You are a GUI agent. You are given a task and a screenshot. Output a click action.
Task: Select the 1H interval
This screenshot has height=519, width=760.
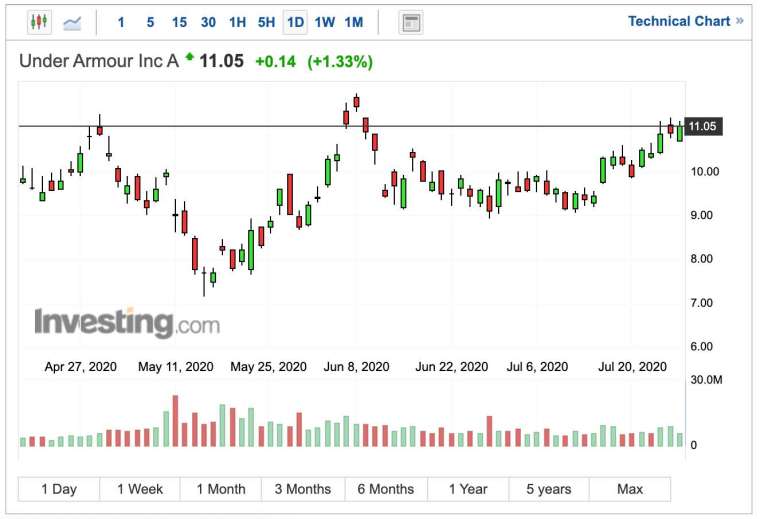[238, 22]
